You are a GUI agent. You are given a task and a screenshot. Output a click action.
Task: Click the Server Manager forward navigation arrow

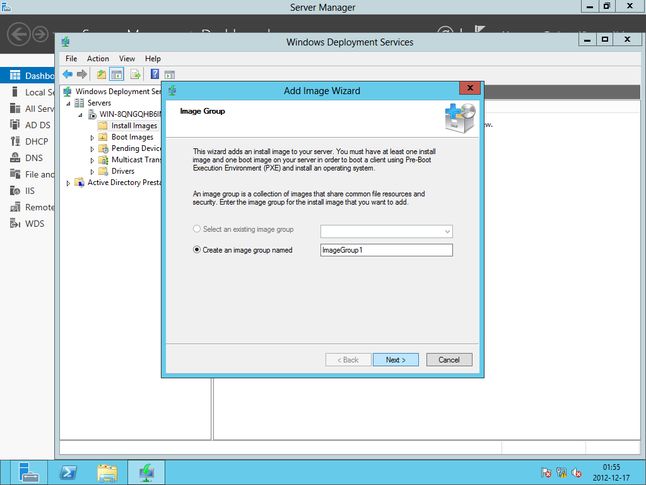tap(40, 34)
